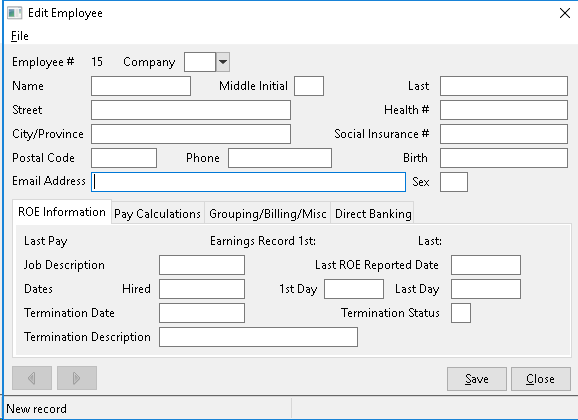This screenshot has height=420, width=578.
Task: Switch to the Pay Calculations tab
Action: click(x=157, y=214)
